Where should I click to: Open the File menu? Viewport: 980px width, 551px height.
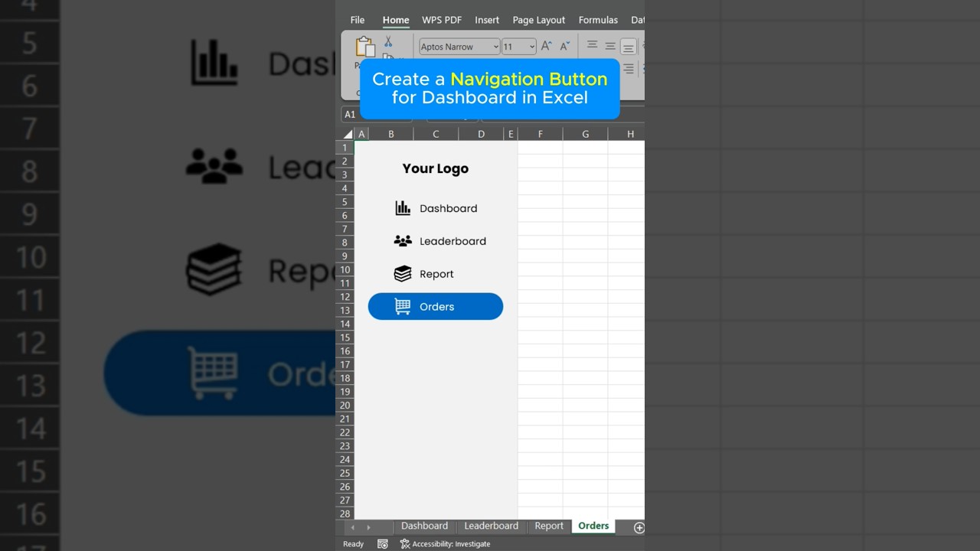click(x=358, y=20)
